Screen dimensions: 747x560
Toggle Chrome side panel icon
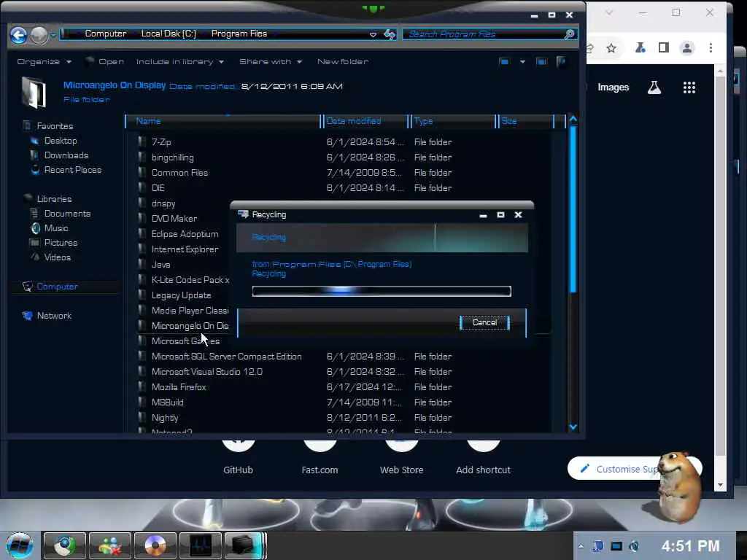pos(664,47)
